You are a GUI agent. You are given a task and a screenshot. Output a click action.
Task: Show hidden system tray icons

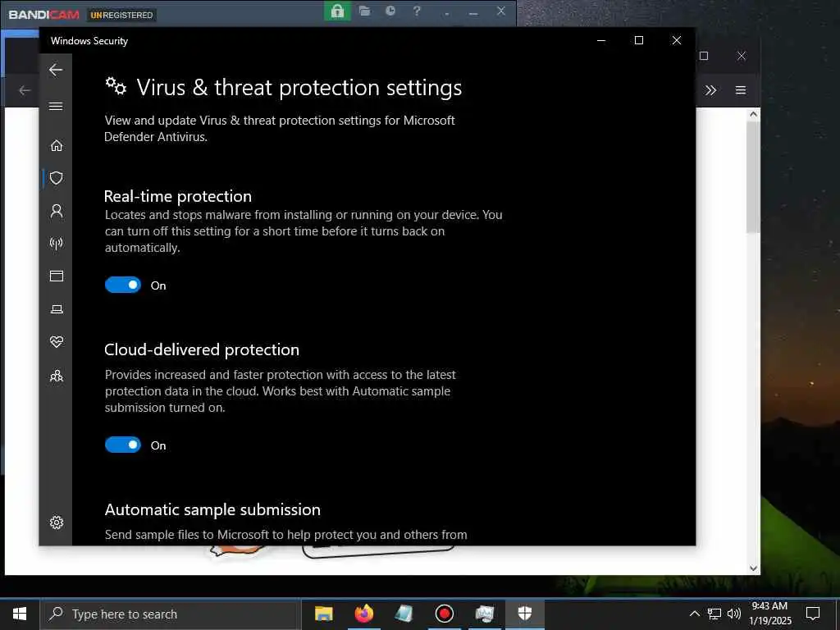click(x=694, y=614)
